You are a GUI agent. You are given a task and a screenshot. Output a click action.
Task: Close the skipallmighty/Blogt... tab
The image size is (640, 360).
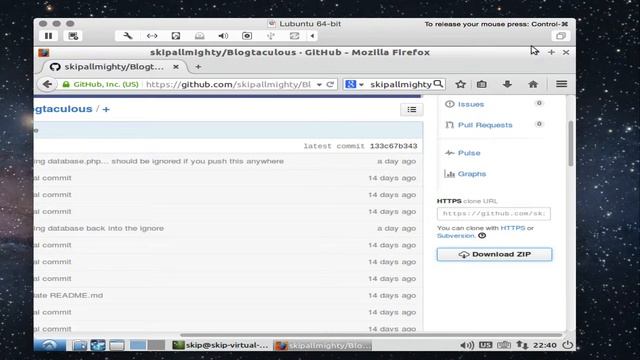(176, 67)
